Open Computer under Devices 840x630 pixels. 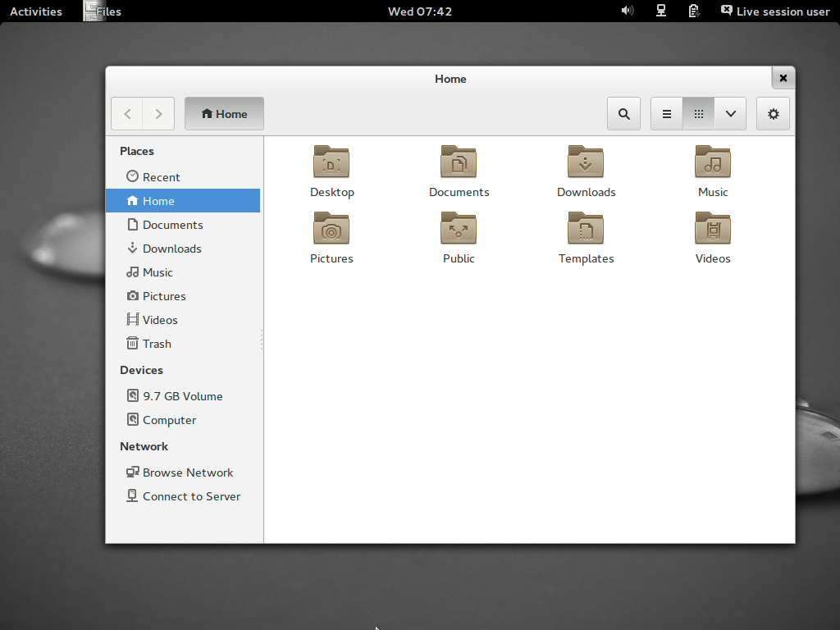[183, 420]
